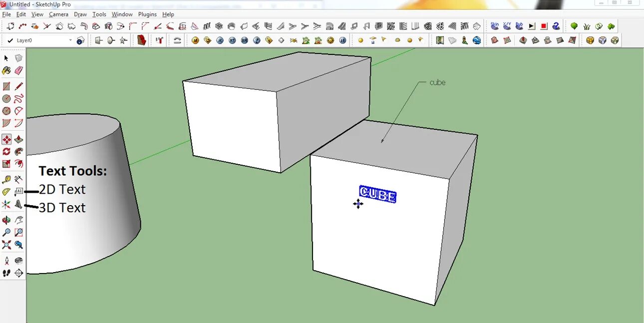Select the Select arrow tool

6,59
